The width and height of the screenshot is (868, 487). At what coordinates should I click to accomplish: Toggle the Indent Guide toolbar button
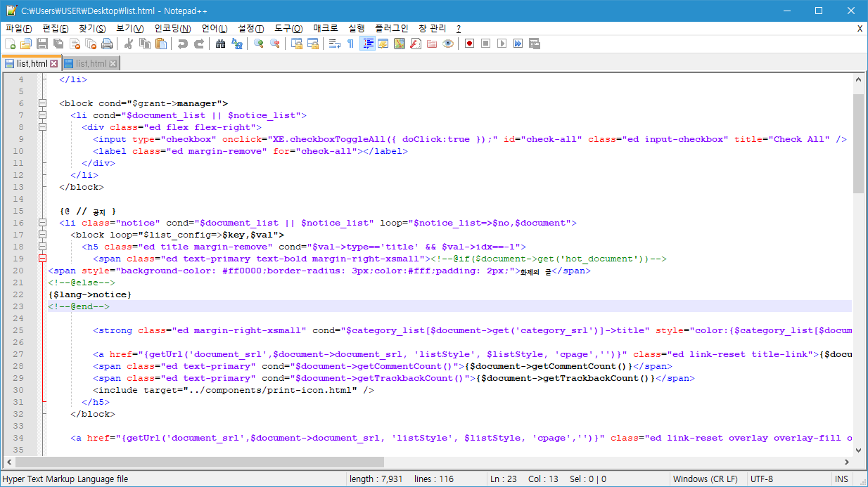[x=367, y=44]
